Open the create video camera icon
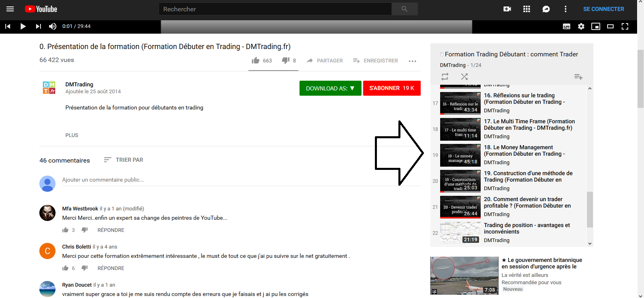 point(507,9)
